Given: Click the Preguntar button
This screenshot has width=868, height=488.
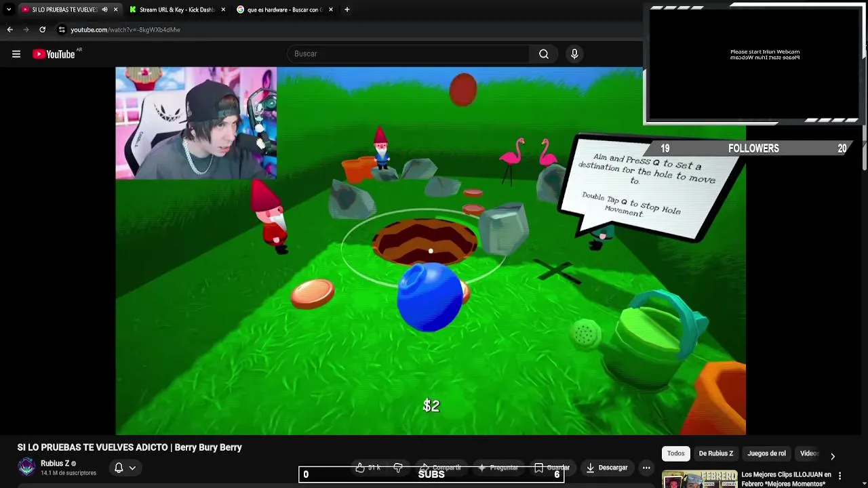Looking at the screenshot, I should 498,468.
